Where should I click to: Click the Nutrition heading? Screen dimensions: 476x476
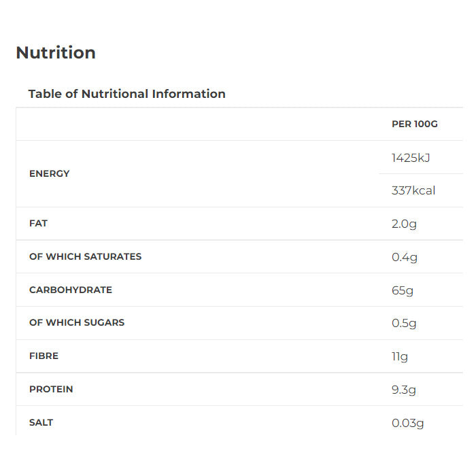click(56, 53)
